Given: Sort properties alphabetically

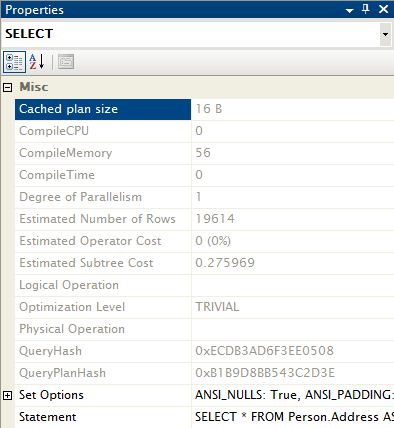Looking at the screenshot, I should (x=37, y=62).
